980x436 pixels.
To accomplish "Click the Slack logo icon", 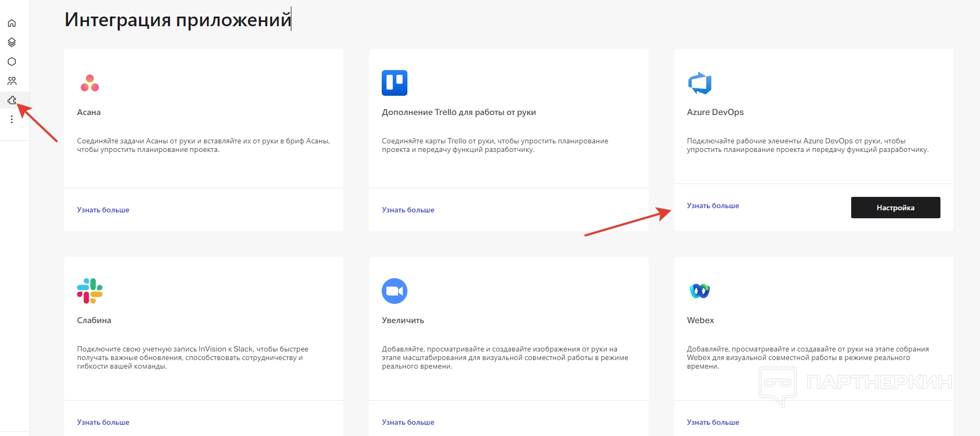I will [x=90, y=291].
